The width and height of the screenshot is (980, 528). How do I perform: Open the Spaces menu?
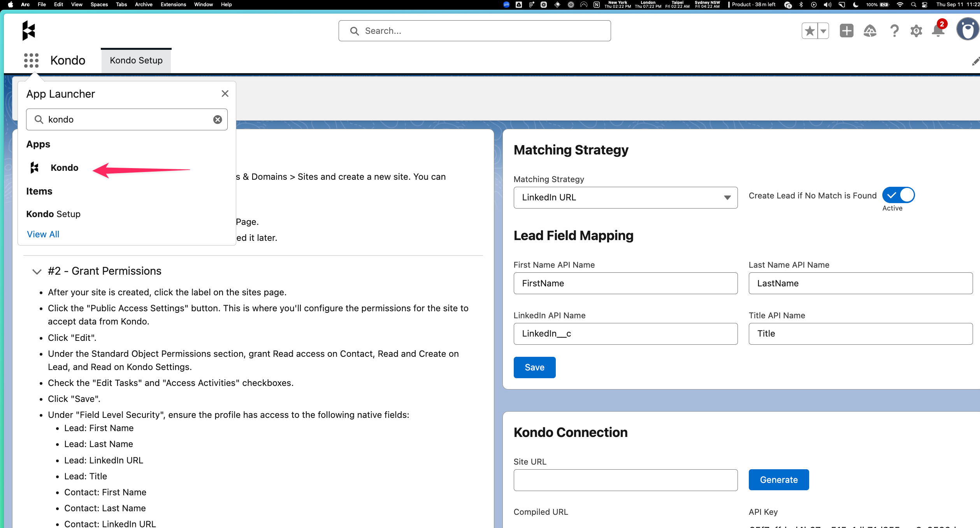99,5
